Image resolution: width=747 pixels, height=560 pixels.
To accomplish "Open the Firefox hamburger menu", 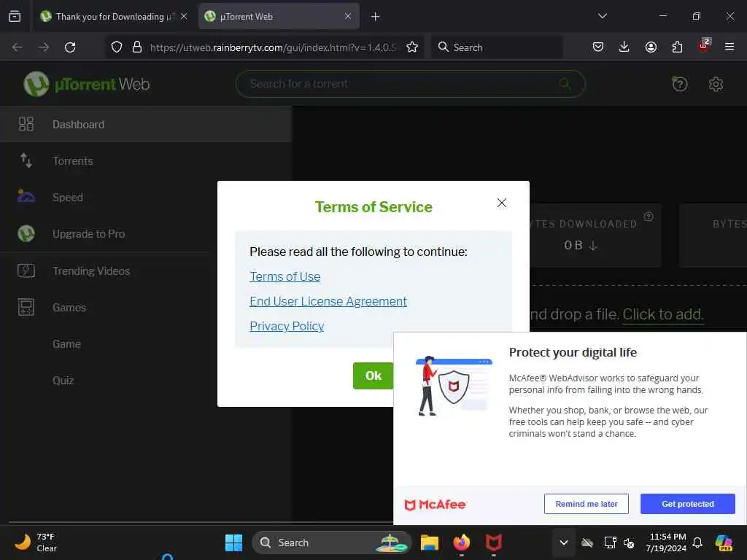I will pos(729,47).
